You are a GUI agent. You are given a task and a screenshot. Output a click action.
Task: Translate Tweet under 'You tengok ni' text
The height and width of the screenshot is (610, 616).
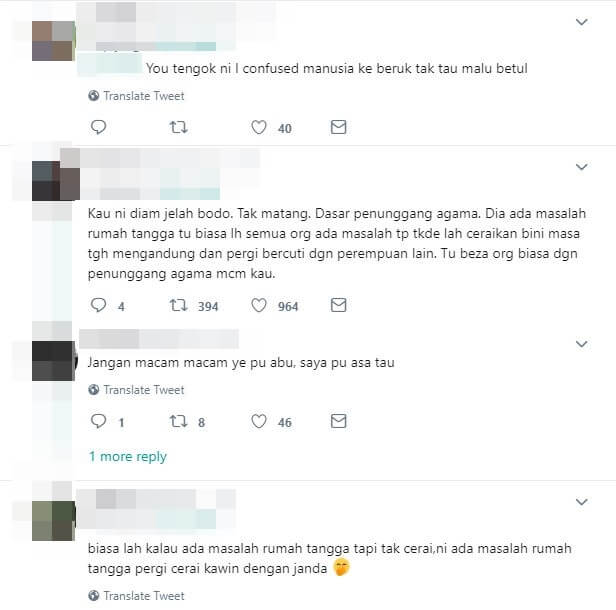pyautogui.click(x=136, y=96)
